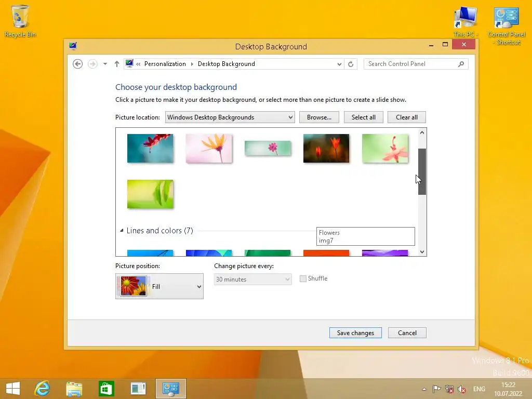Open This PC desktop shortcut
Screen dimensions: 532x399
(x=465, y=22)
